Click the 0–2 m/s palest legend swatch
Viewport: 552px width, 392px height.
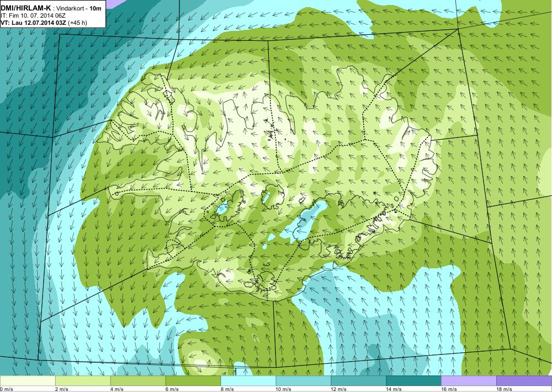point(28,381)
